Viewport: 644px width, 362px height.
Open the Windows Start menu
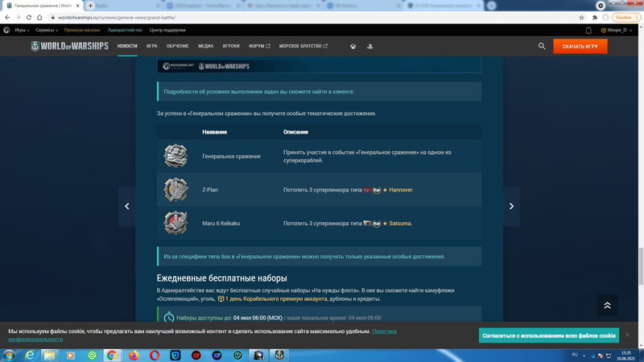click(9, 356)
